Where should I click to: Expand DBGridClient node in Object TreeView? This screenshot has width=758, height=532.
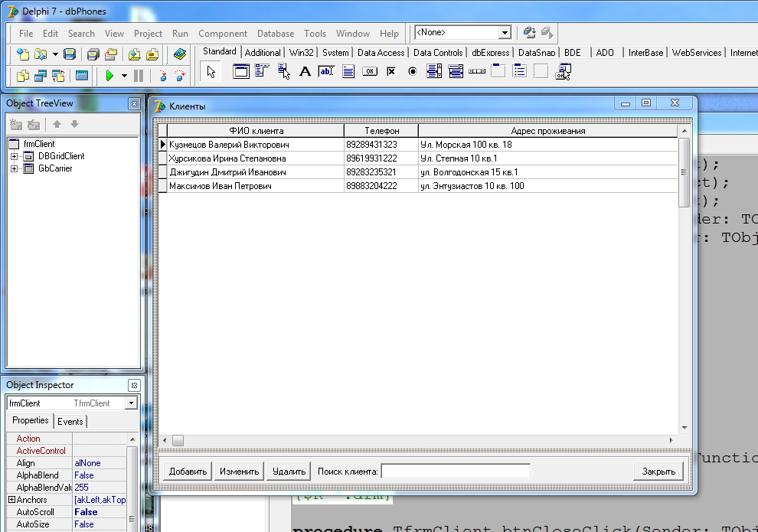coord(14,156)
